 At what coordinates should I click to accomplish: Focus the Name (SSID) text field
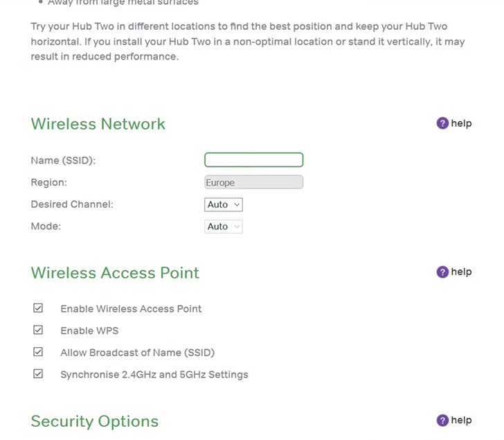253,160
